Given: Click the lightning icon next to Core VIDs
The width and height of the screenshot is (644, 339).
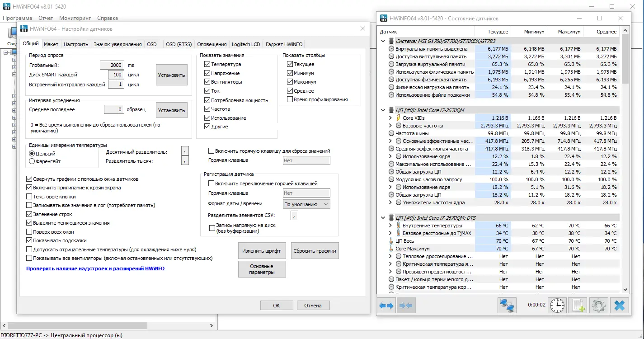Looking at the screenshot, I should point(399,118).
